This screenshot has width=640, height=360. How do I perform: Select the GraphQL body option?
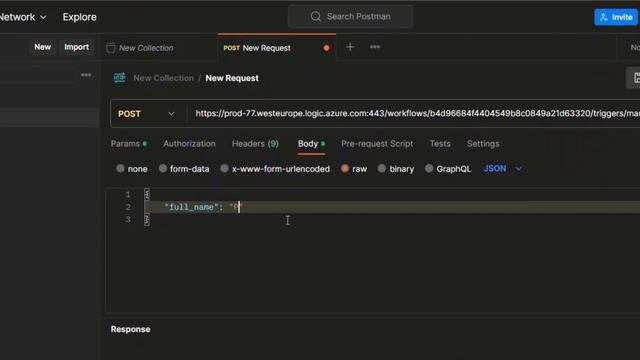pos(448,169)
